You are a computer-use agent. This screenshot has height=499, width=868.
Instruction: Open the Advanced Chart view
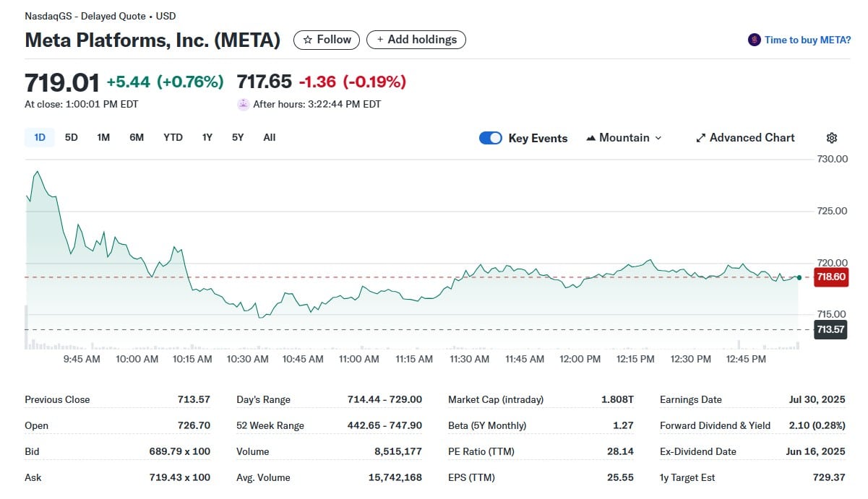745,138
